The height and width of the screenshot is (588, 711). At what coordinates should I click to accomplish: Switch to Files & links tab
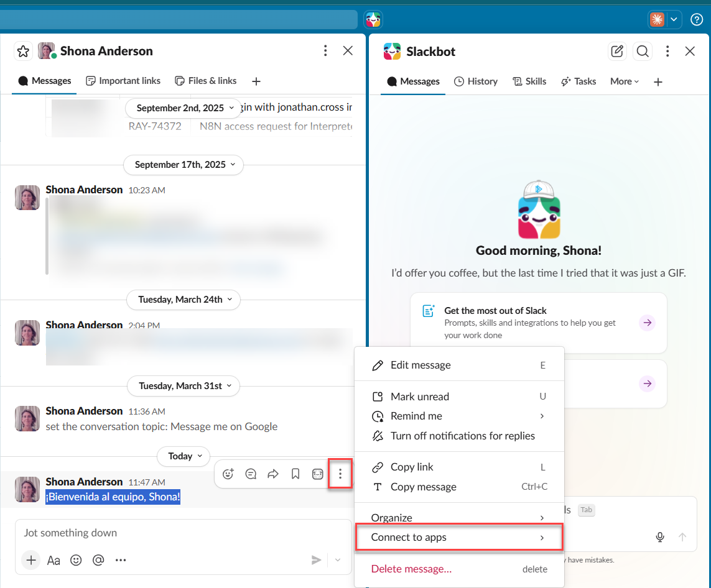click(205, 81)
